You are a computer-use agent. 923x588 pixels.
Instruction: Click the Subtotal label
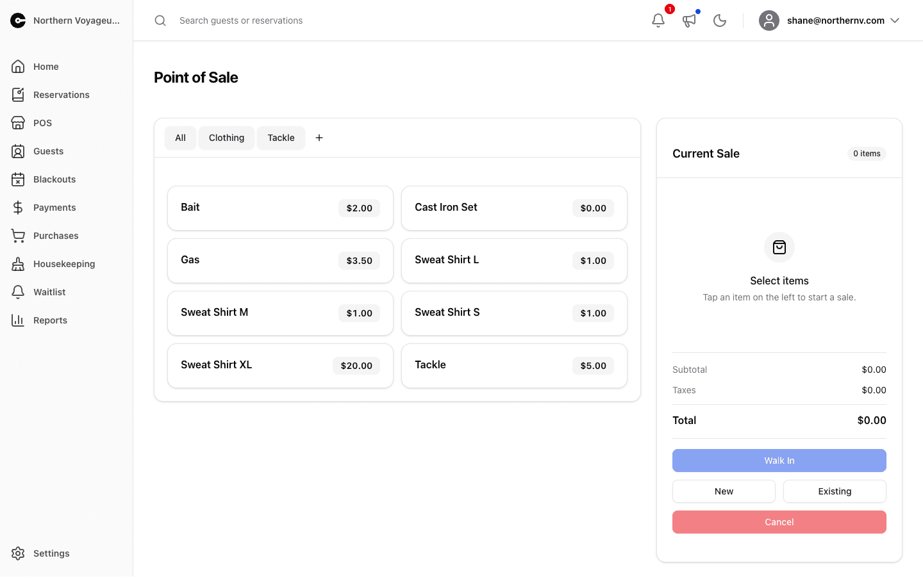690,370
